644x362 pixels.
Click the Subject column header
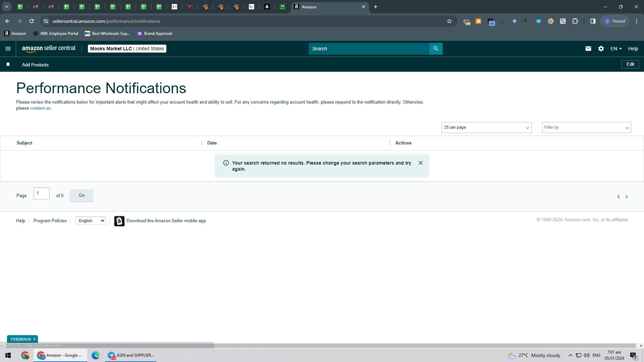point(24,143)
